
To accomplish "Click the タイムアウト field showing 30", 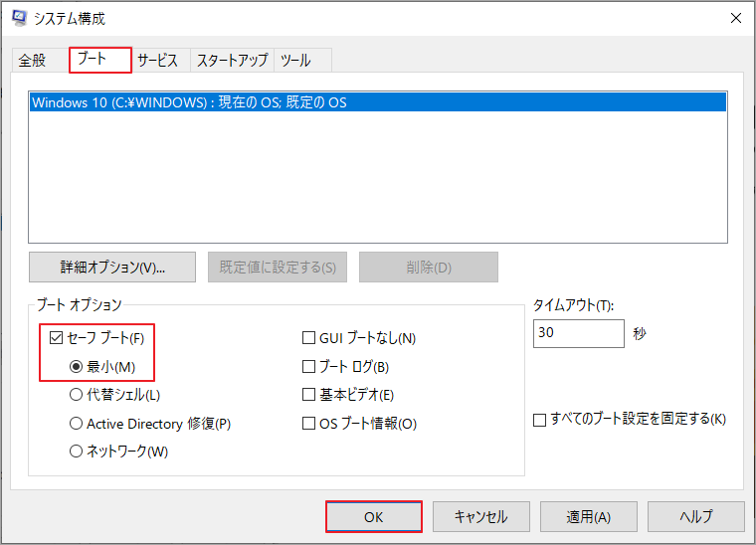I will pos(579,333).
